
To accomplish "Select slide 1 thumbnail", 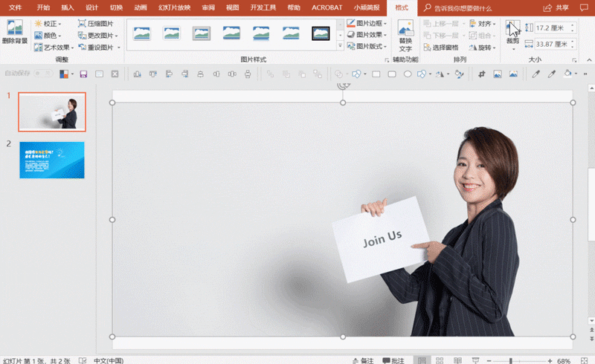I will point(52,112).
